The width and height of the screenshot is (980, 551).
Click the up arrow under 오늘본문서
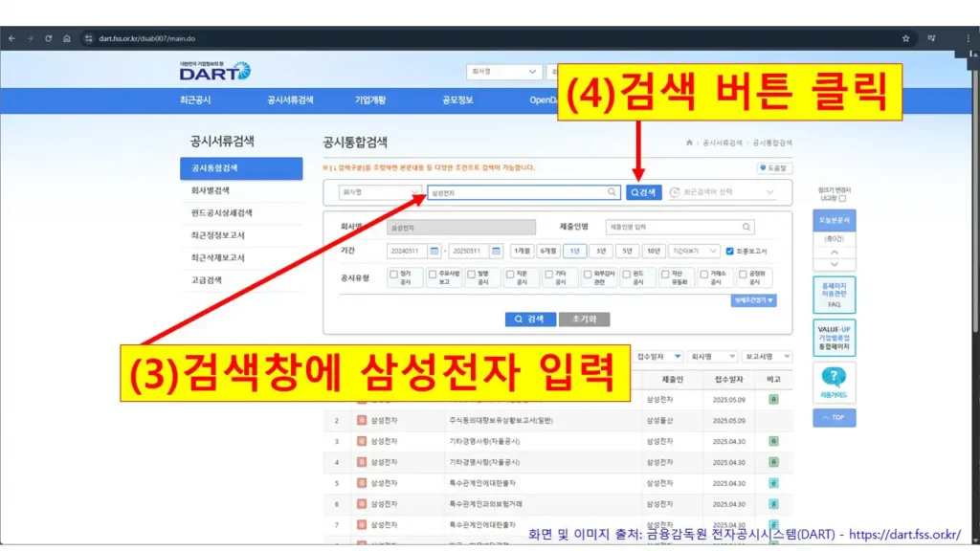pos(834,253)
